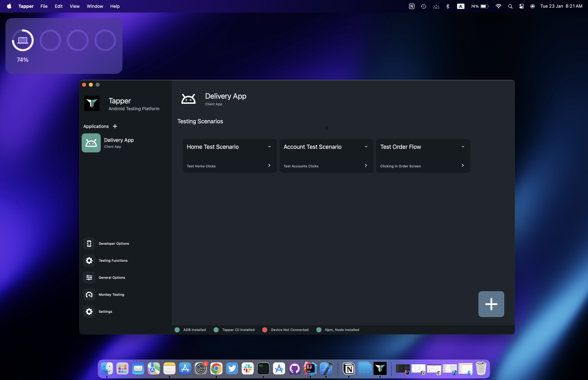Open the File menu
Image resolution: width=588 pixels, height=380 pixels.
click(x=44, y=6)
